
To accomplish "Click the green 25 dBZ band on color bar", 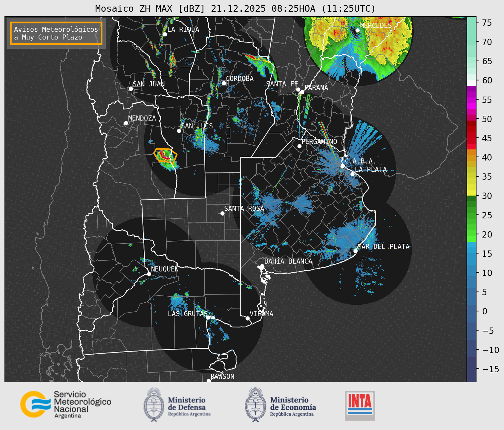I will click(471, 215).
